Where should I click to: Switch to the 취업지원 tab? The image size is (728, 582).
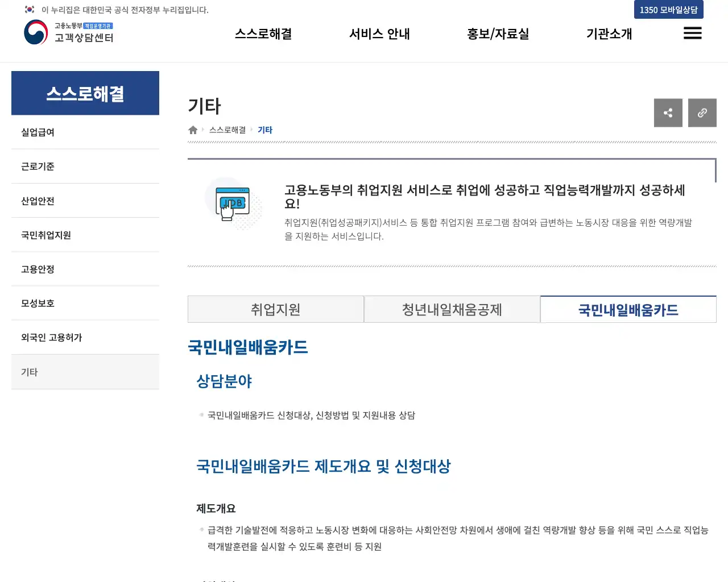[x=276, y=309]
